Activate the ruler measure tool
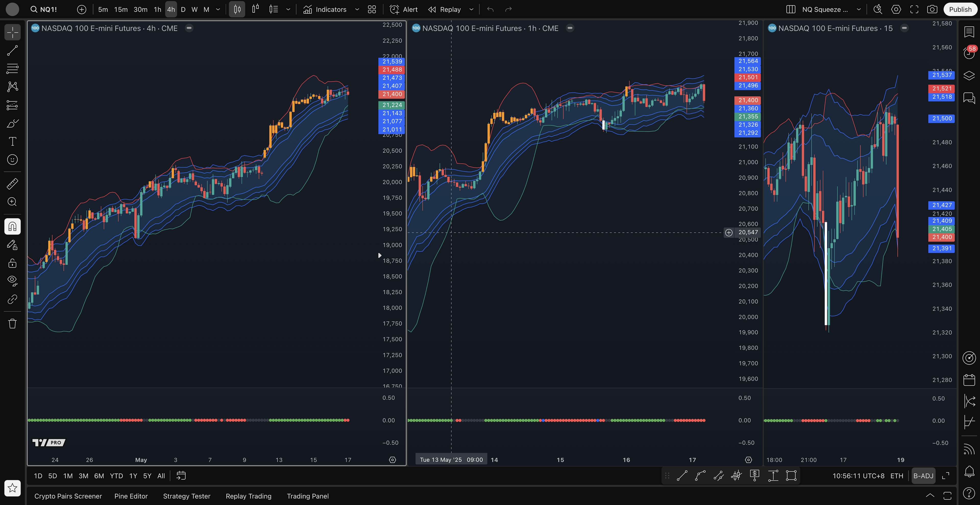The height and width of the screenshot is (505, 980). (12, 184)
